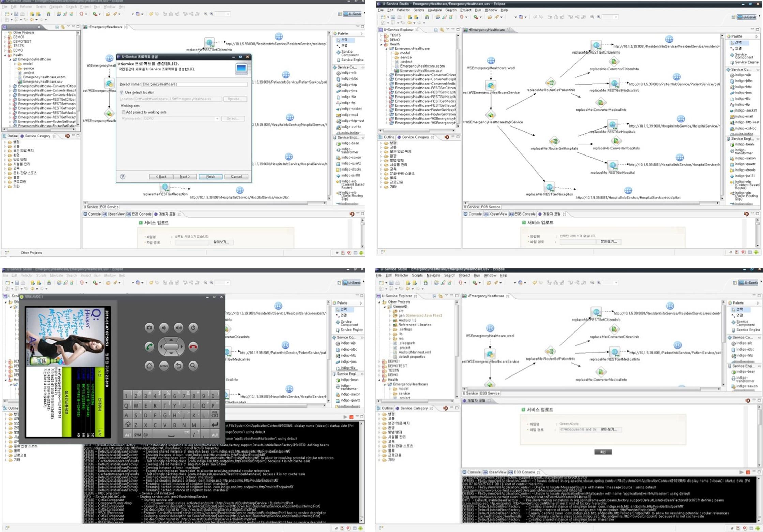Click the green call button on emulator
Image resolution: width=763 pixels, height=532 pixels.
point(149,347)
